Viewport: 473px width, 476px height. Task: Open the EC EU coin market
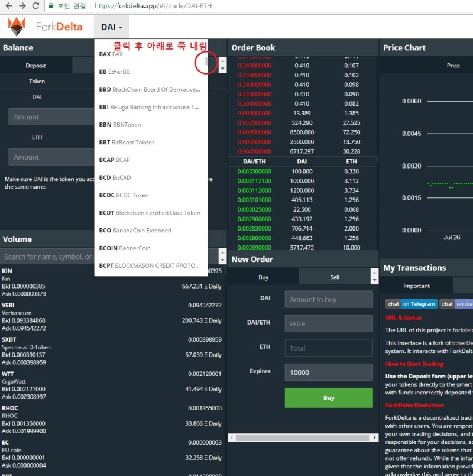point(112,454)
